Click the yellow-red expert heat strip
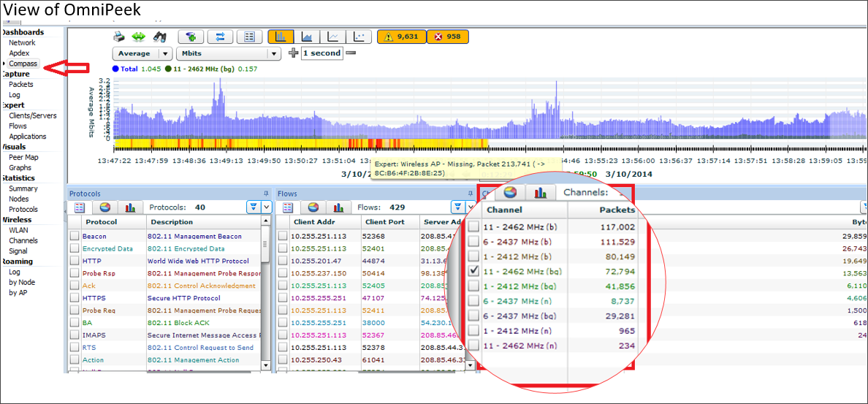The width and height of the screenshot is (868, 404). point(300,144)
